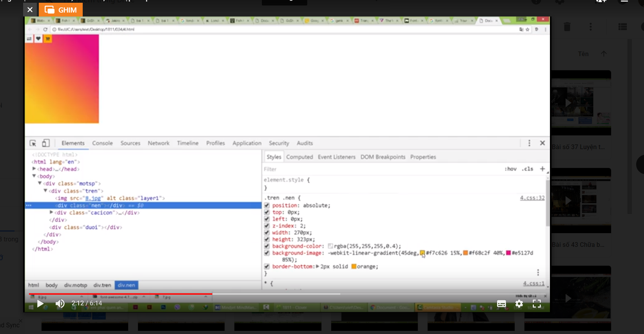The width and height of the screenshot is (644, 334).
Task: Switch to the Console tab
Action: tap(102, 143)
